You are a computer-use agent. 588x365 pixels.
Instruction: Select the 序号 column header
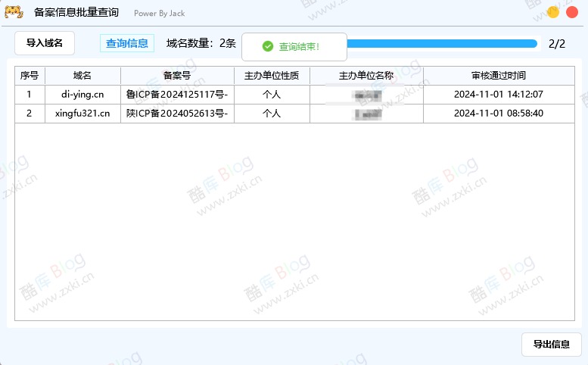click(x=30, y=76)
